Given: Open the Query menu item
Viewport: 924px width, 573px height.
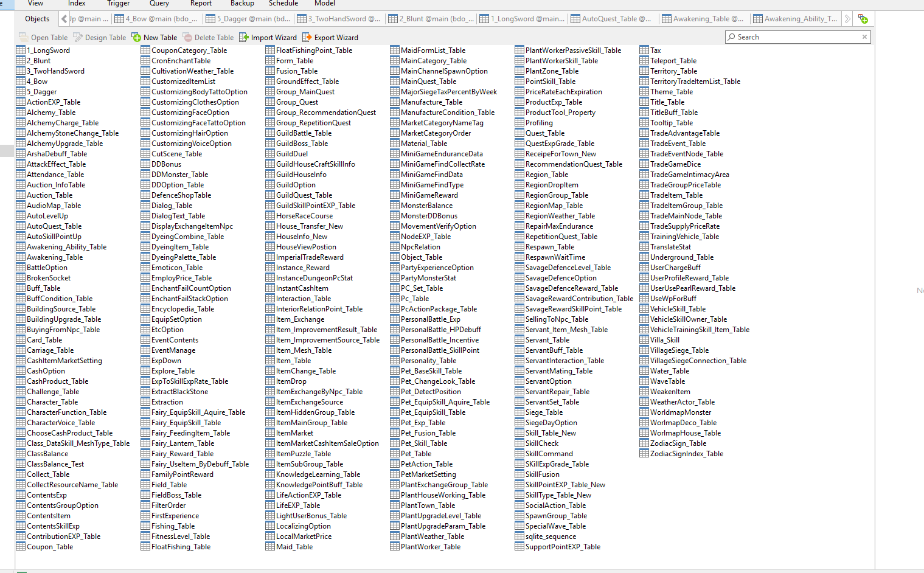Looking at the screenshot, I should 159,3.
